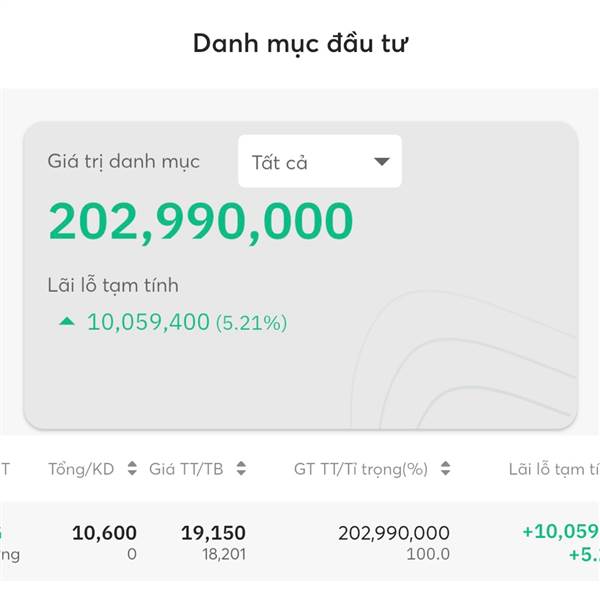Click the profit amount 10,059,400 (5.21%)
600x600 pixels.
[x=187, y=322]
